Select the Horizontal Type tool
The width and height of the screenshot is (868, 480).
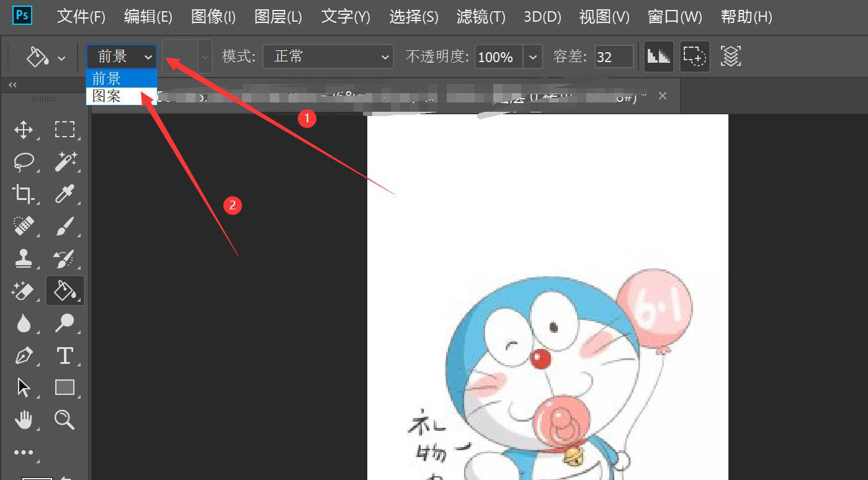(x=65, y=356)
